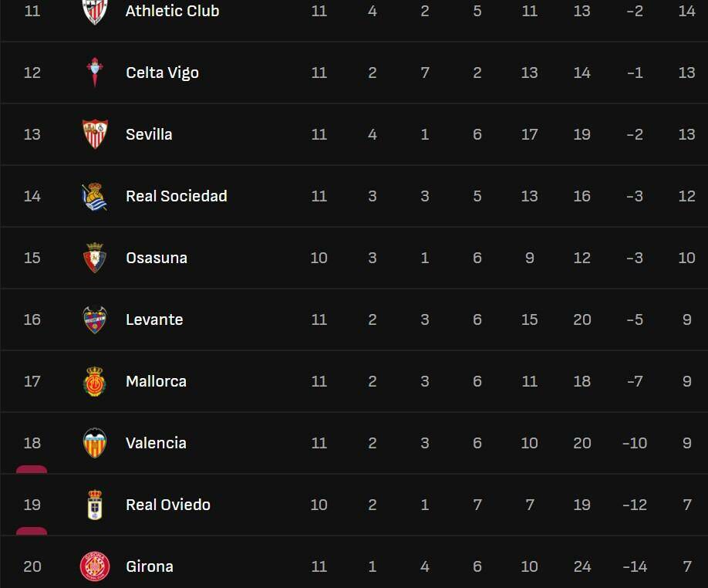Select the Mallorca crest icon

(x=95, y=381)
